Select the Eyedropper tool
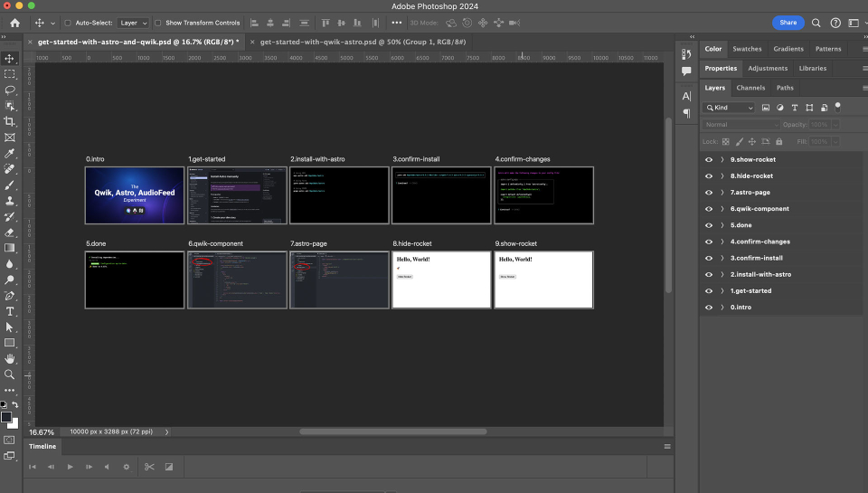 pyautogui.click(x=9, y=153)
